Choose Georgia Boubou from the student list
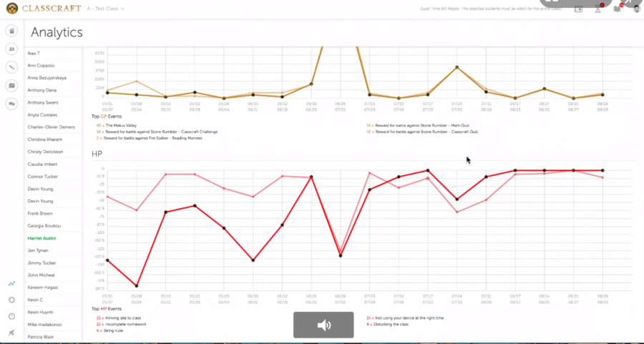Viewport: 644px width, 344px height. click(x=43, y=225)
